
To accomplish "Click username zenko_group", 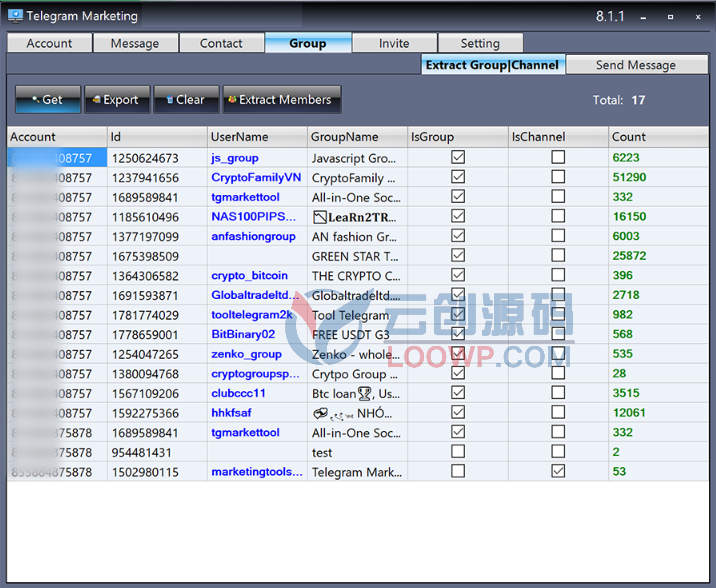I will pos(246,354).
